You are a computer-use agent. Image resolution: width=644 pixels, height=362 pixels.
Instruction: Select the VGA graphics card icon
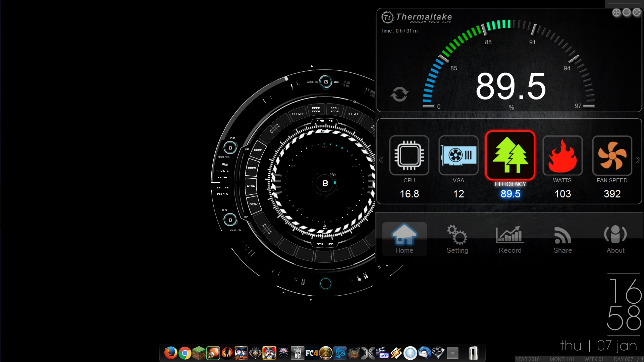click(x=458, y=156)
